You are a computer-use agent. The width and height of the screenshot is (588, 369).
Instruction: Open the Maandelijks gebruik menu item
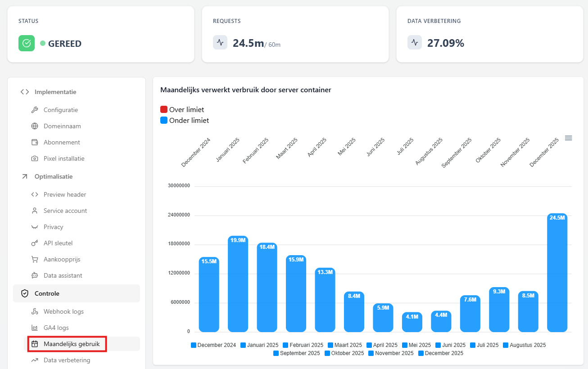[71, 344]
